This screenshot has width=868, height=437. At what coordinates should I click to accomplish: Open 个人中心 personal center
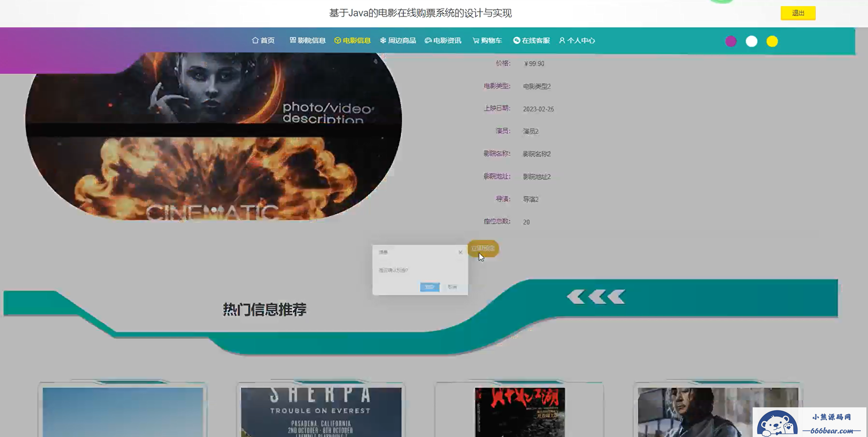click(577, 40)
